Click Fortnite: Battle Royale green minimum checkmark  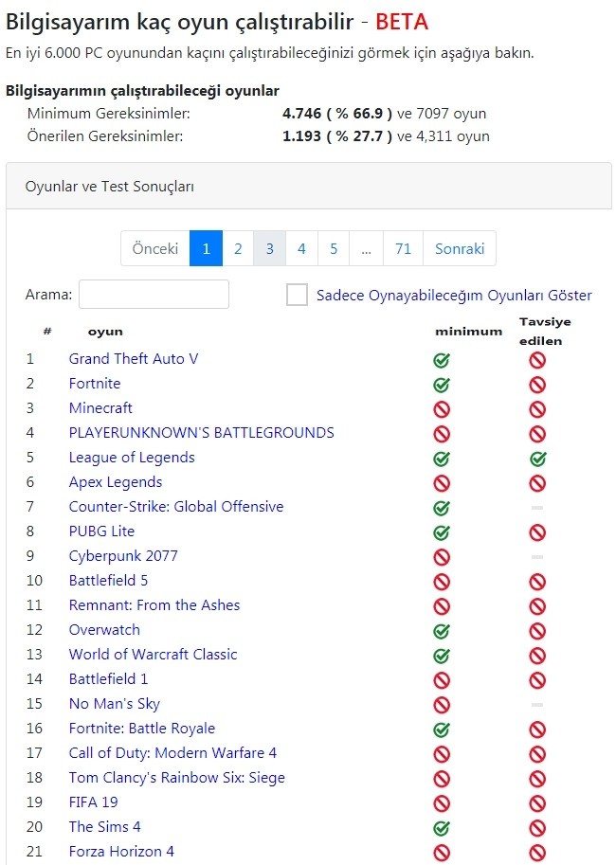point(442,730)
